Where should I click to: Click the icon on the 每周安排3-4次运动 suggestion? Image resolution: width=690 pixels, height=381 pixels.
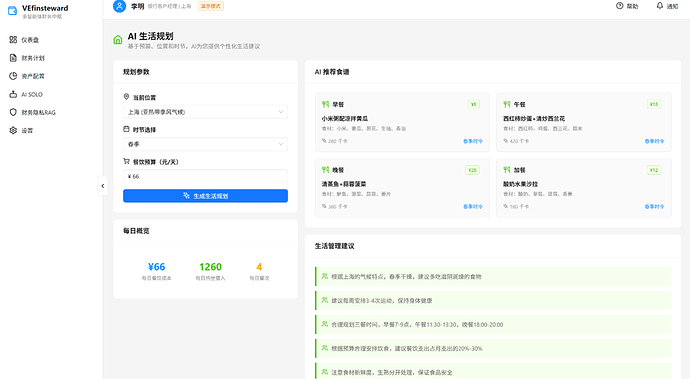tap(325, 300)
